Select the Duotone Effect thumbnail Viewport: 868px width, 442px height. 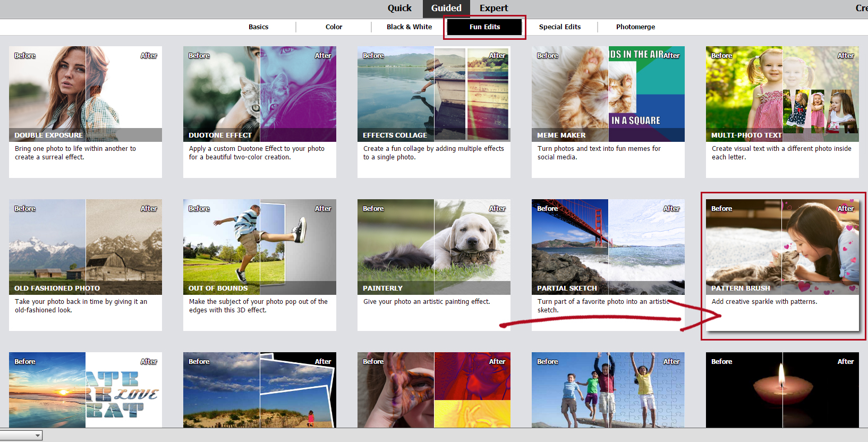tap(260, 94)
